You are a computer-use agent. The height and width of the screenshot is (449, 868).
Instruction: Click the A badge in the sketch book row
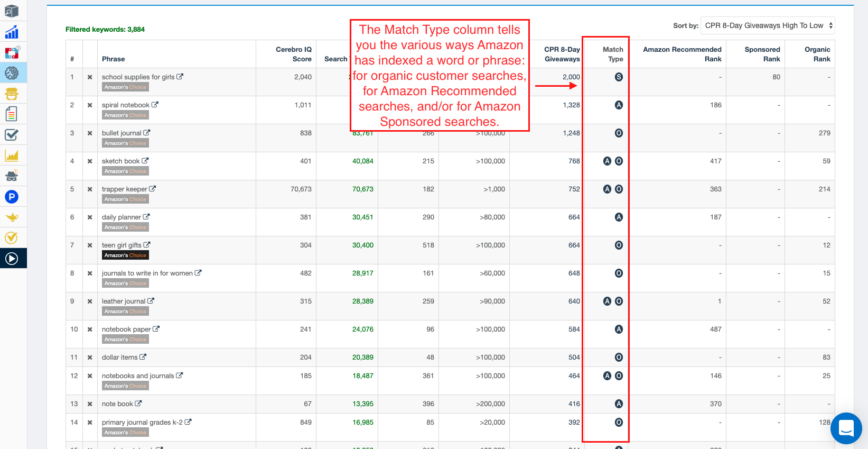607,161
